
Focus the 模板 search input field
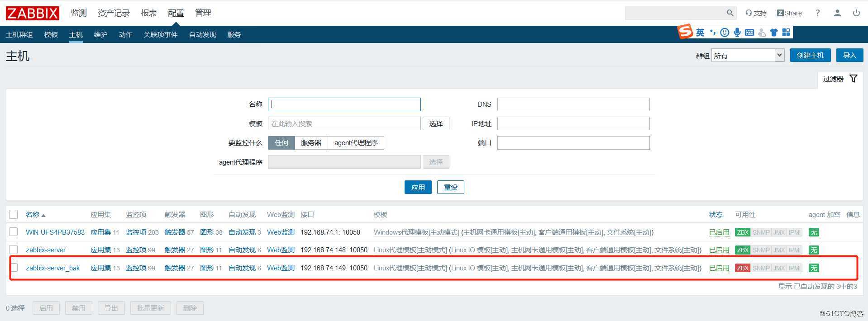click(x=344, y=123)
